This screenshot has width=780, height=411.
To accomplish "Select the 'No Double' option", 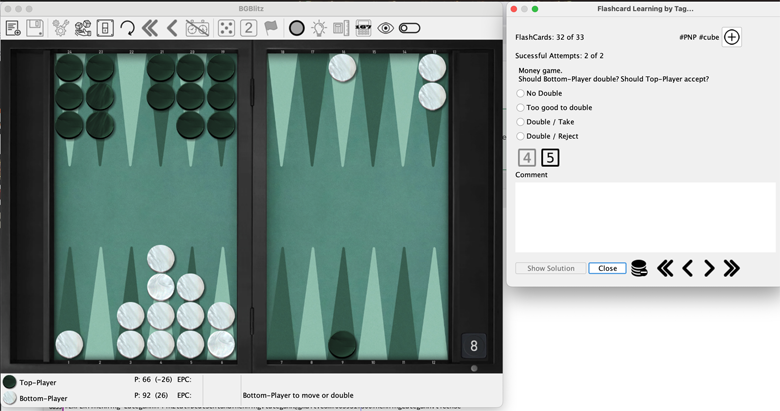I will [x=520, y=93].
